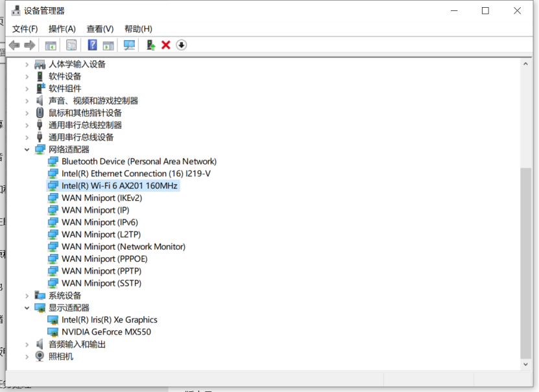Select the 通用串行总线控制器 label

pos(85,125)
